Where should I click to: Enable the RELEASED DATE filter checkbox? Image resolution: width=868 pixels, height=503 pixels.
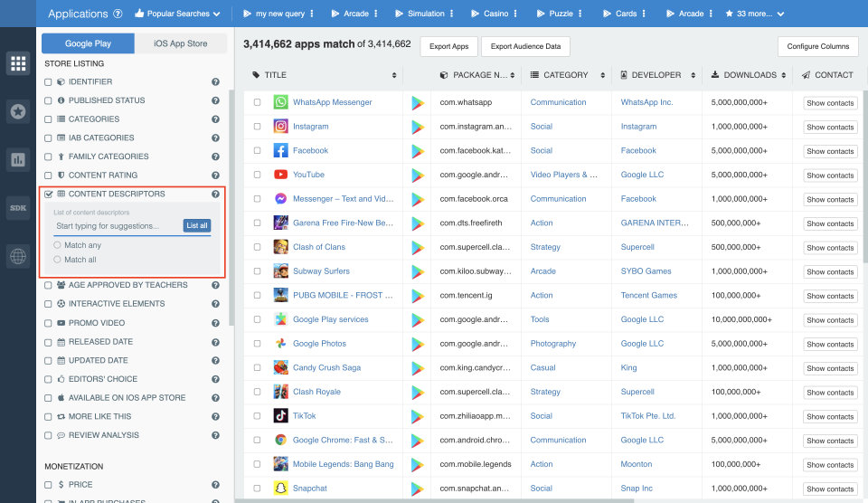48,342
